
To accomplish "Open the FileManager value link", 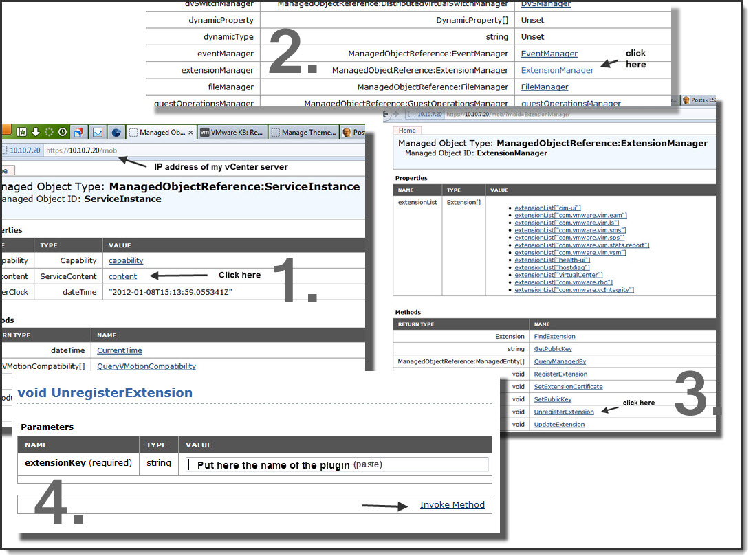I will pyautogui.click(x=544, y=87).
